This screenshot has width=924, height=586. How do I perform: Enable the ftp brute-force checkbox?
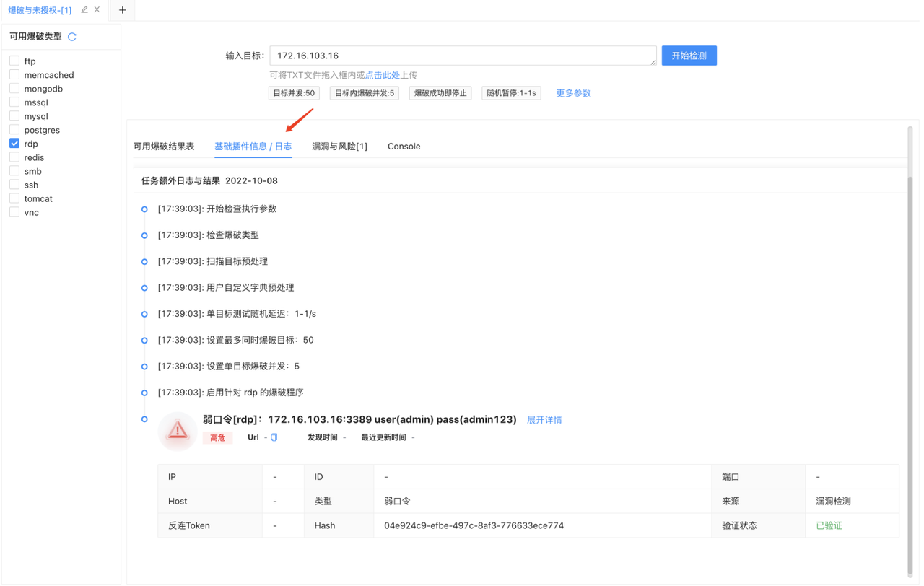[x=14, y=61]
